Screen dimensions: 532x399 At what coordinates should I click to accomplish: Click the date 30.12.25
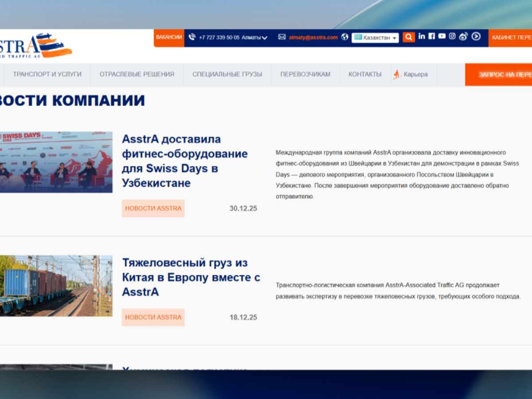(x=243, y=208)
